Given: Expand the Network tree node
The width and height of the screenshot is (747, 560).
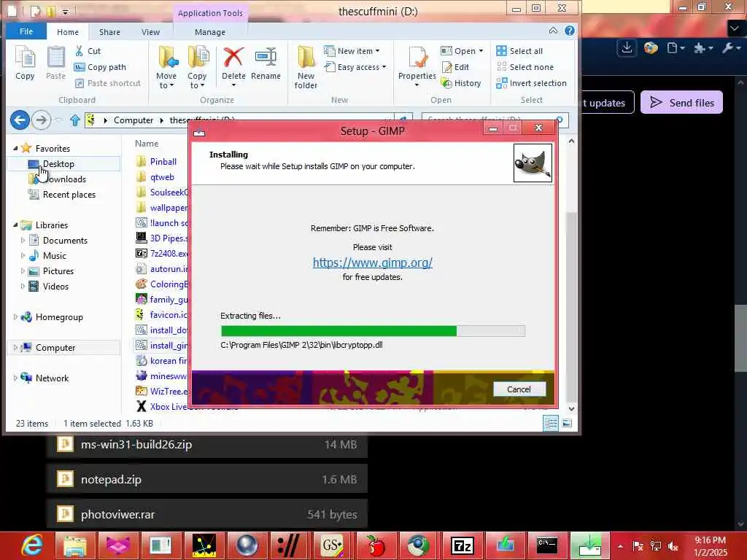Looking at the screenshot, I should pos(15,378).
